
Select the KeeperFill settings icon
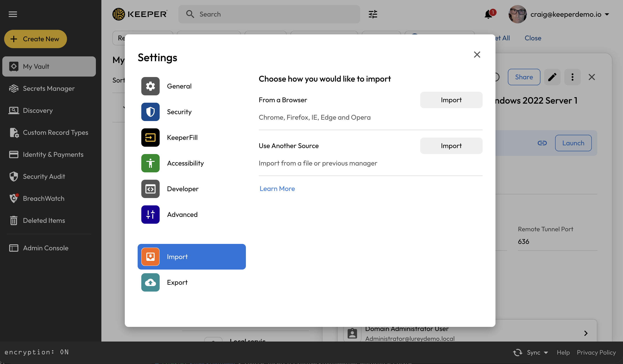click(x=150, y=137)
